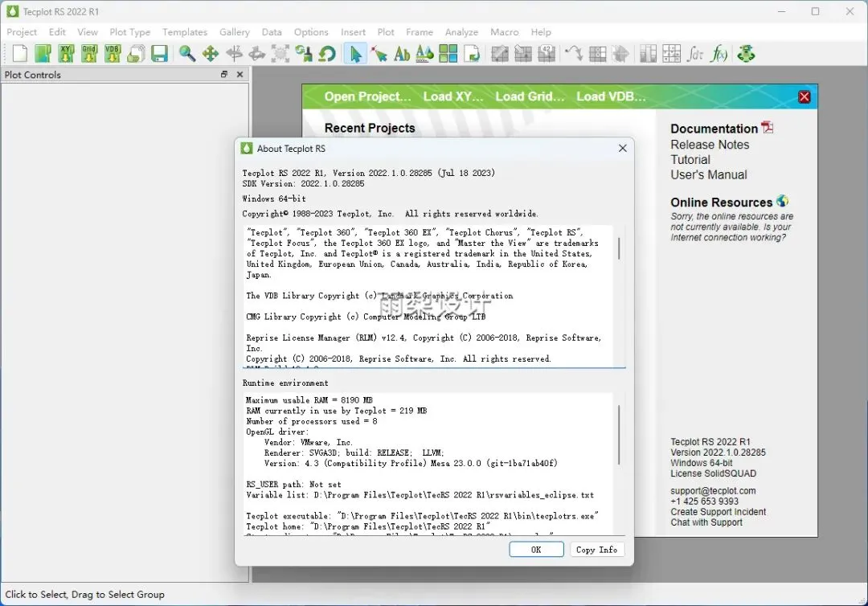Click the 'Maximum usable RAM = 8190 MB' line
The image size is (868, 606).
(x=309, y=400)
